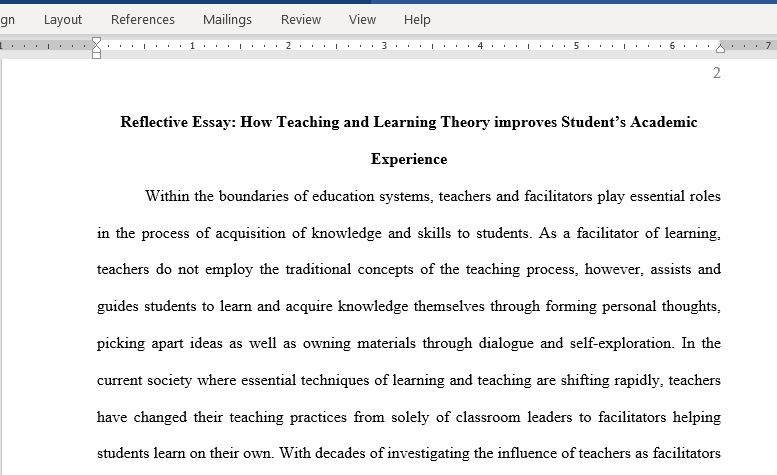Switch to the Mailings tab
This screenshot has width=777, height=475.
(x=227, y=20)
